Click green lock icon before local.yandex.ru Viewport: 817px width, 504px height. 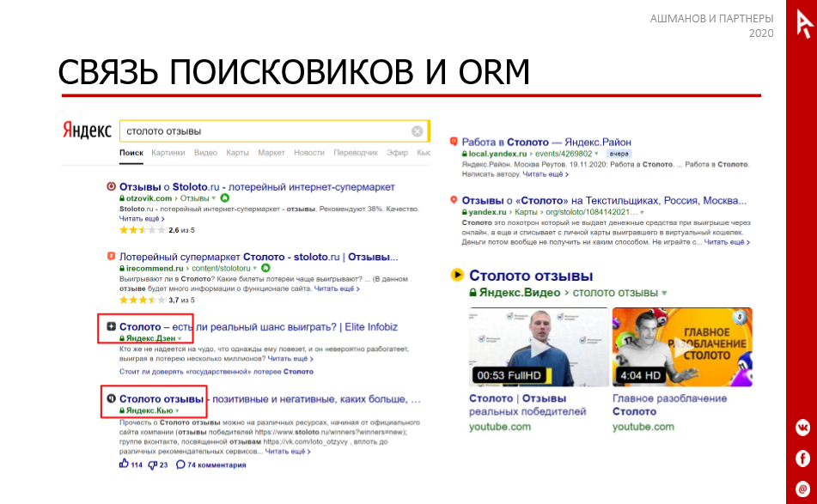[x=464, y=154]
